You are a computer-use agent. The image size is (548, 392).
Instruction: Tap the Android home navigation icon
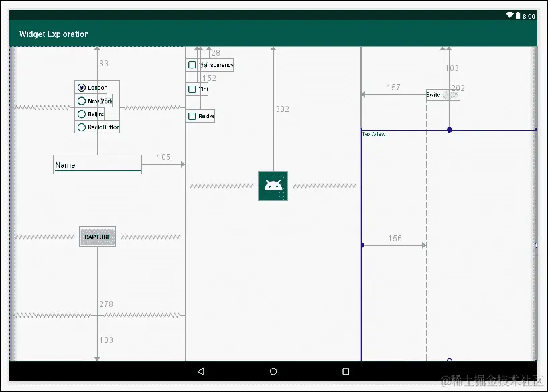pos(273,371)
